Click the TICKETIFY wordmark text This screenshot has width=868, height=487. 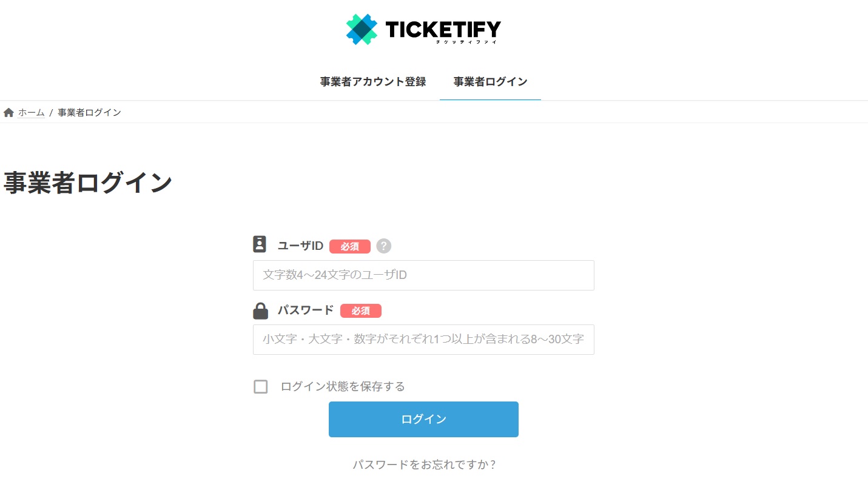click(443, 29)
